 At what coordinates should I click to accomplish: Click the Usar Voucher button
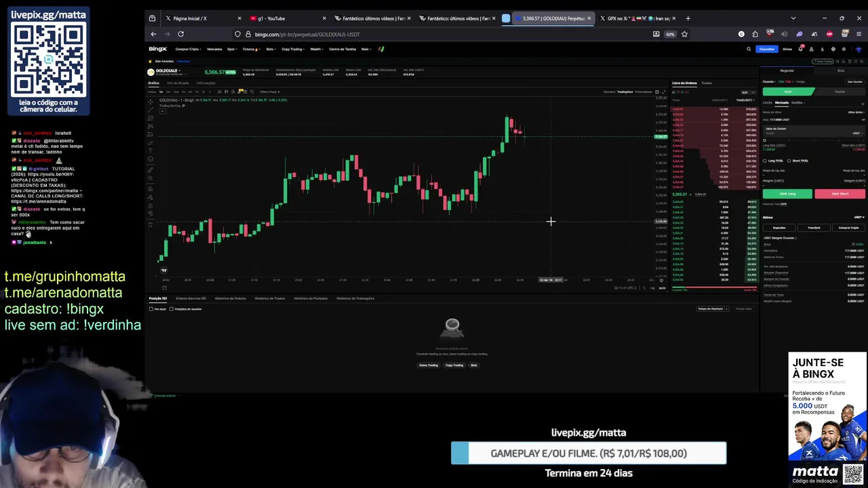pyautogui.click(x=855, y=81)
